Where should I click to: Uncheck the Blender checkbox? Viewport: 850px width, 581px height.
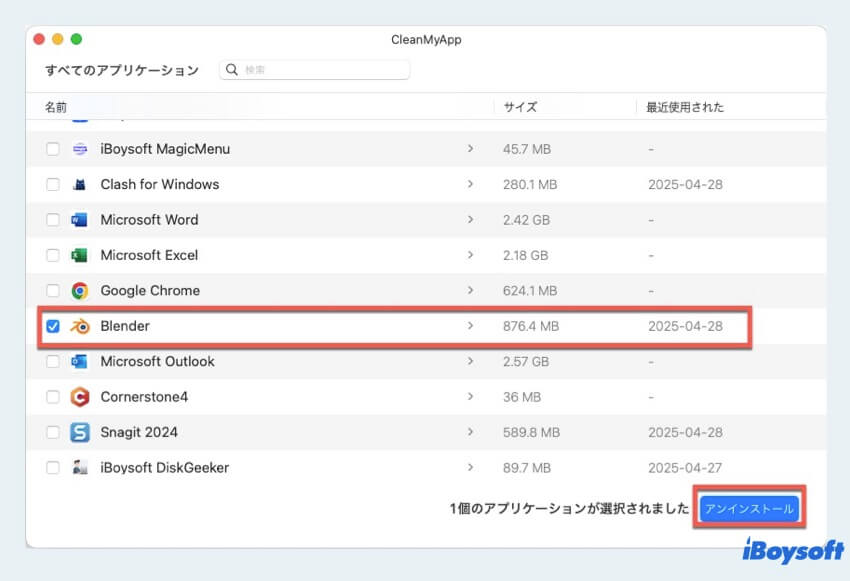click(x=53, y=326)
